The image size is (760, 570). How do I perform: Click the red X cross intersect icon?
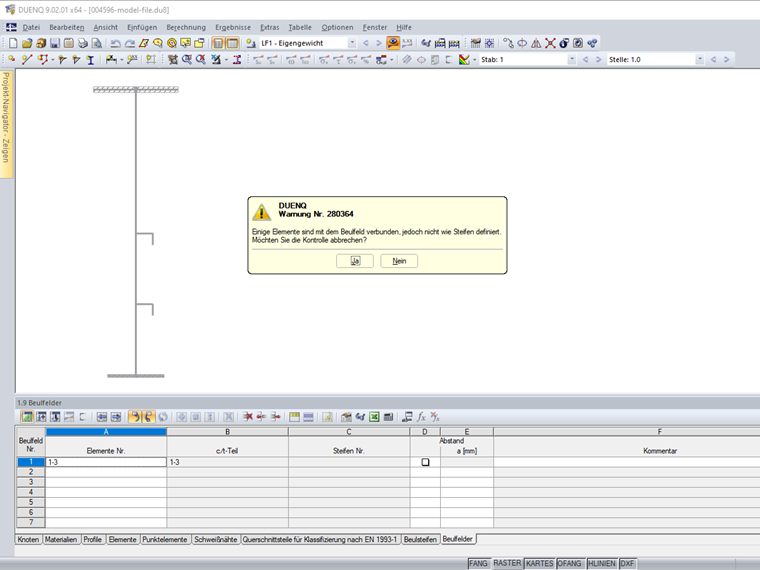click(x=550, y=43)
